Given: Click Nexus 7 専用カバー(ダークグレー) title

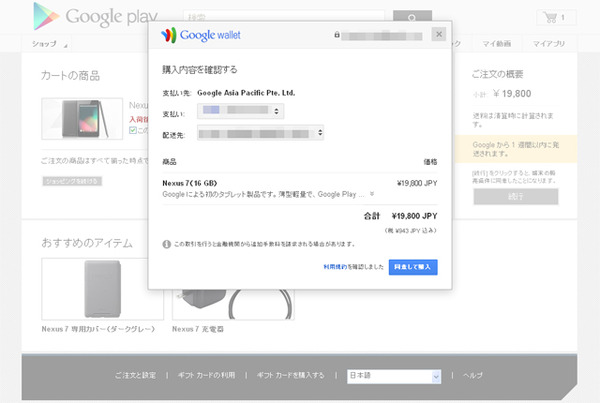Looking at the screenshot, I should [98, 329].
